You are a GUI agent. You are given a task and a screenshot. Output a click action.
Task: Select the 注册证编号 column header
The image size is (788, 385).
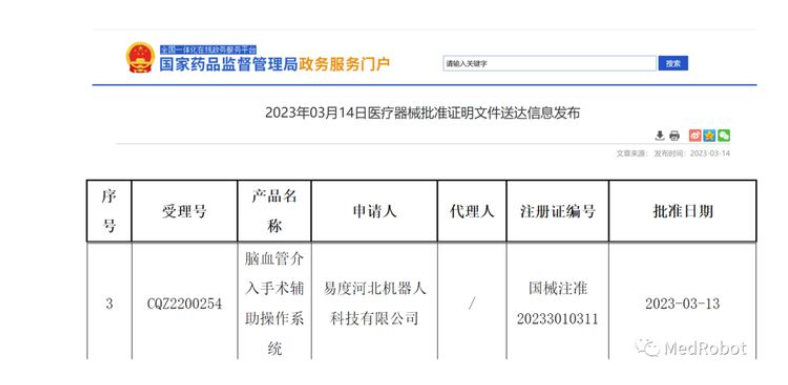tap(558, 212)
